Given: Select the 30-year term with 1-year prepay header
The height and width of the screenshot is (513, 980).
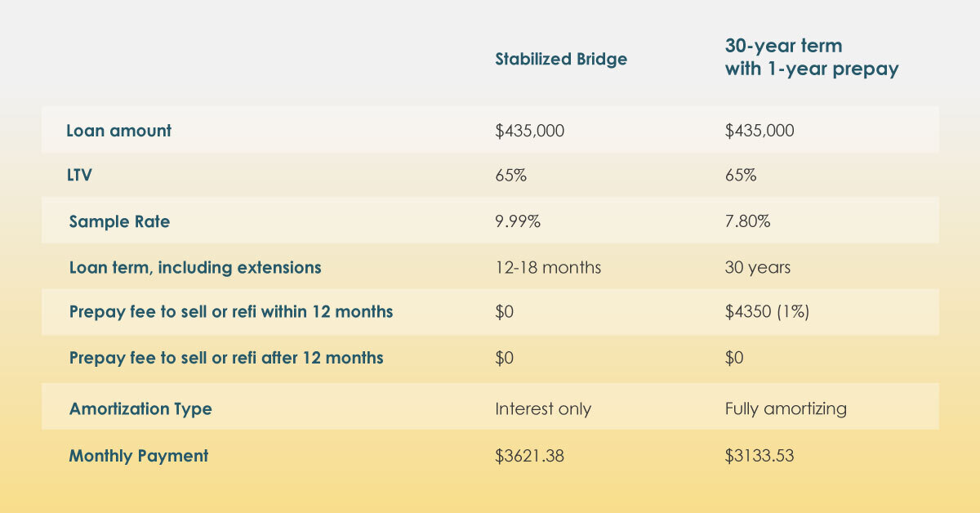Looking at the screenshot, I should point(812,58).
